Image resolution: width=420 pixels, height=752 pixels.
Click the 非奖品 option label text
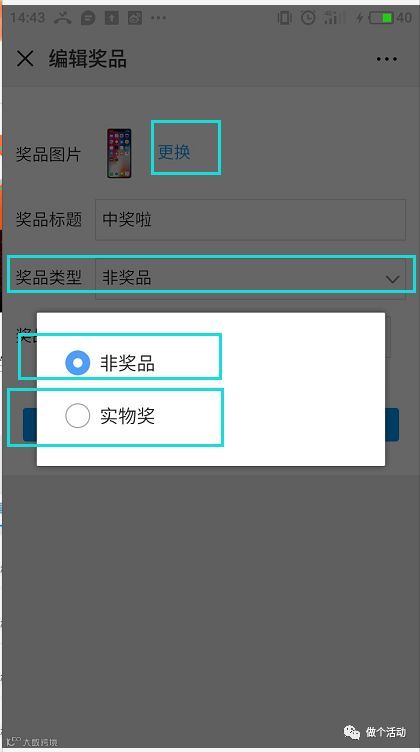click(127, 364)
